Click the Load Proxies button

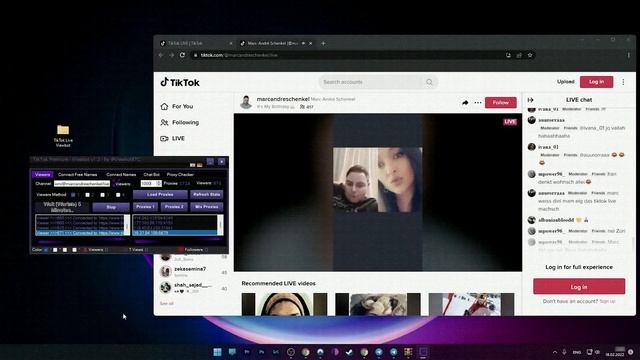click(x=160, y=194)
